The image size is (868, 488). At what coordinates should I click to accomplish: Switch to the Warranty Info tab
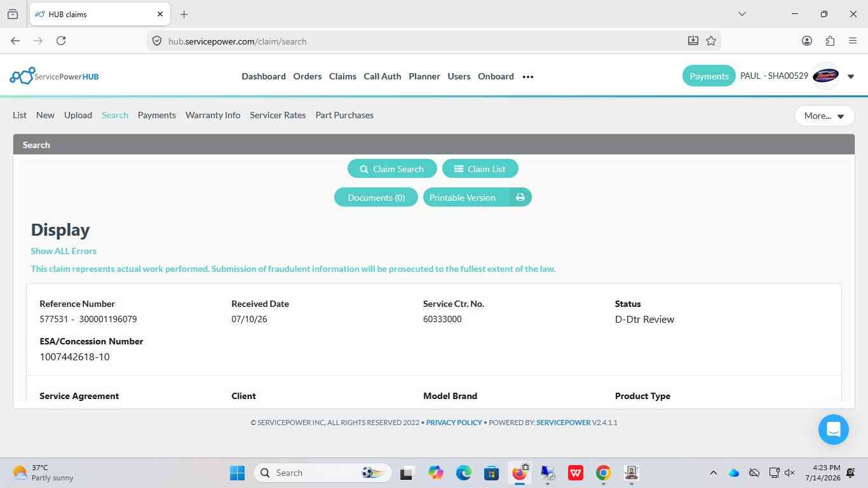click(213, 115)
